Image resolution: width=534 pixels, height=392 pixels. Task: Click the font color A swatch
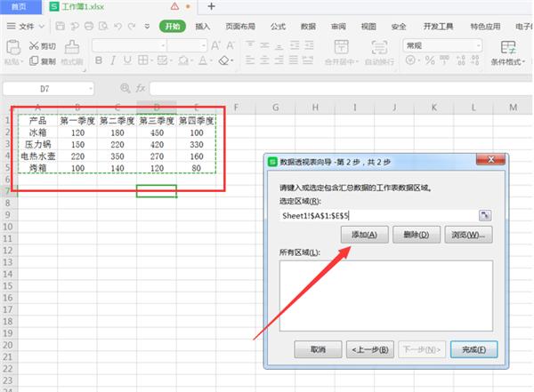(x=203, y=60)
